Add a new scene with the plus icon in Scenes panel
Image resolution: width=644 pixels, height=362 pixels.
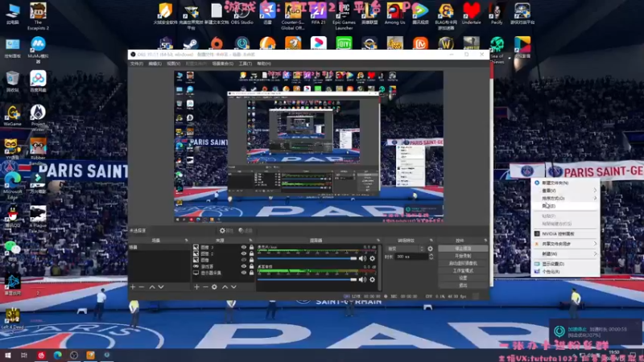tap(133, 287)
